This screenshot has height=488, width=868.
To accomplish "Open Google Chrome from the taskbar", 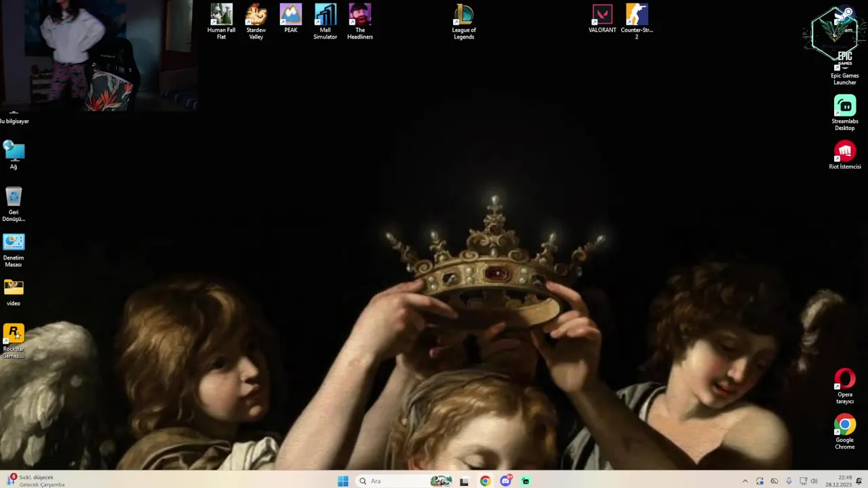I will [485, 481].
